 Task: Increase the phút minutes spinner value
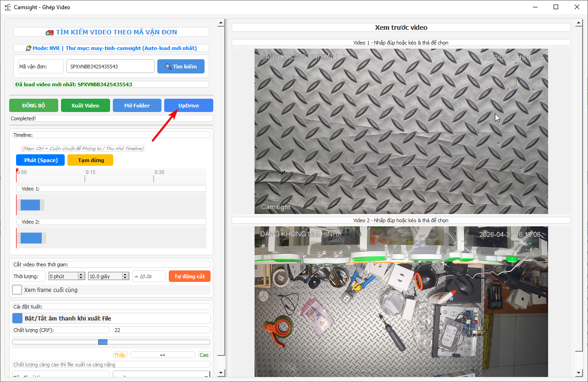coord(82,274)
